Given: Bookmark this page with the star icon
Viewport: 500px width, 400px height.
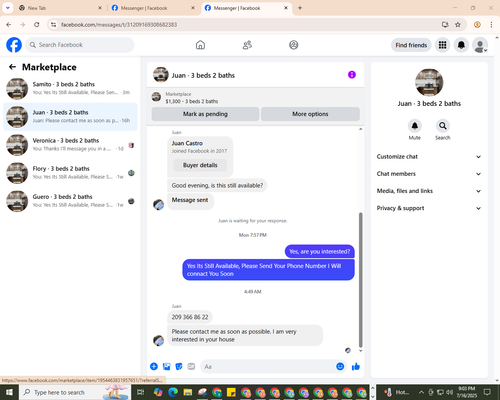Looking at the screenshot, I should tap(458, 25).
